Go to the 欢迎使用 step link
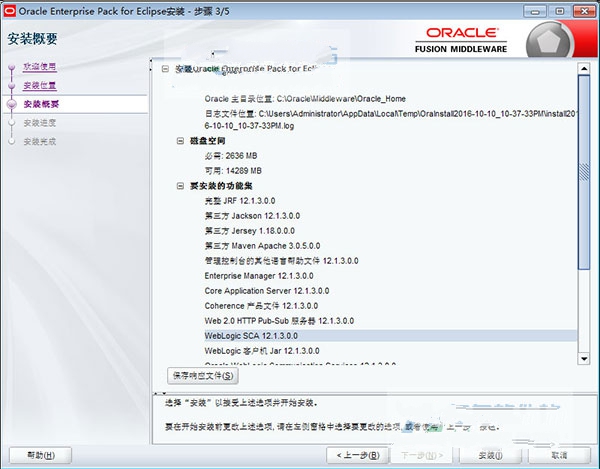 point(40,67)
